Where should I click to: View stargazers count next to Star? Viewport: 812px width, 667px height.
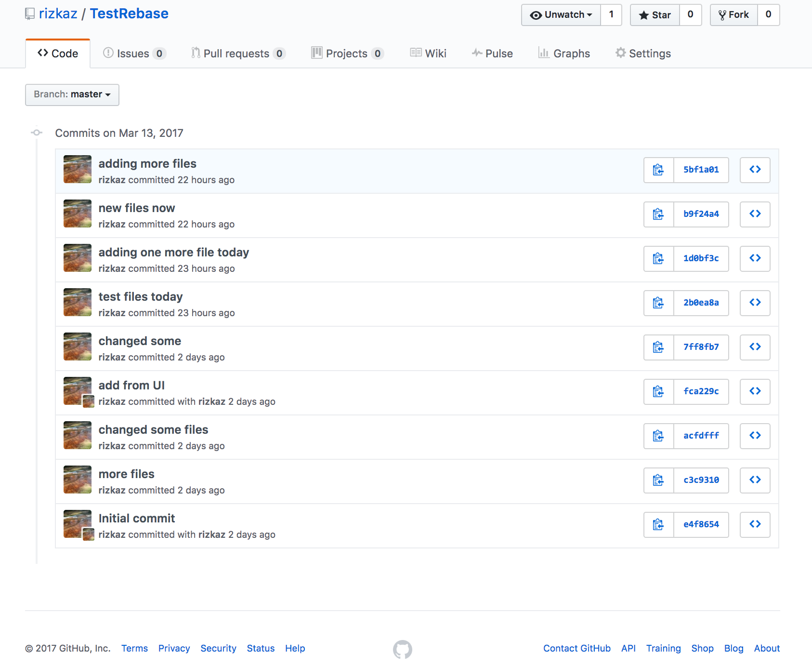pos(691,15)
